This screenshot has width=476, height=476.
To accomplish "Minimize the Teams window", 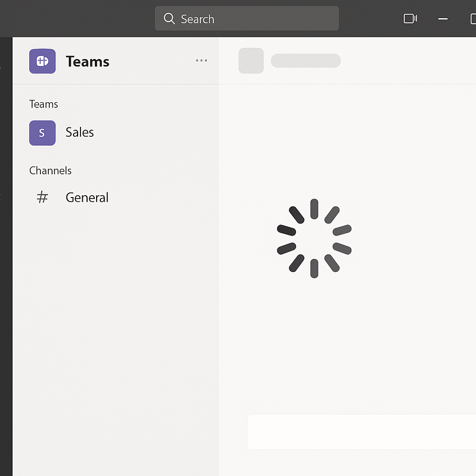I will coord(443,19).
